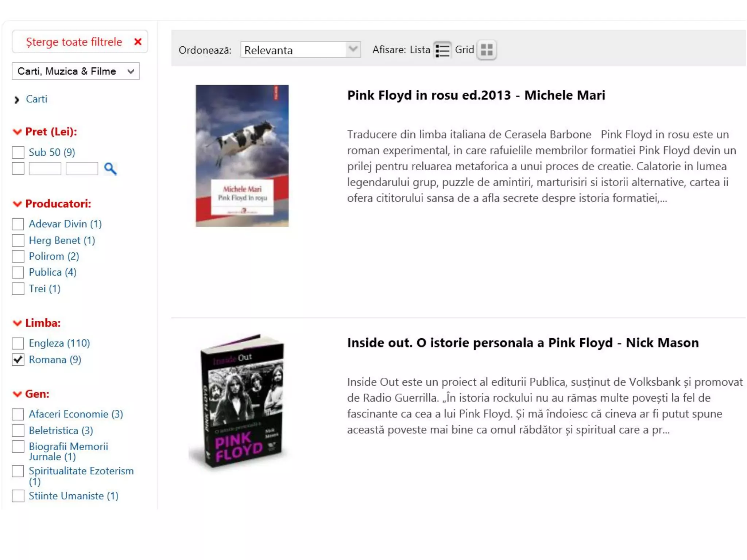The image size is (747, 560).
Task: Switch to List view icon
Action: pos(442,50)
